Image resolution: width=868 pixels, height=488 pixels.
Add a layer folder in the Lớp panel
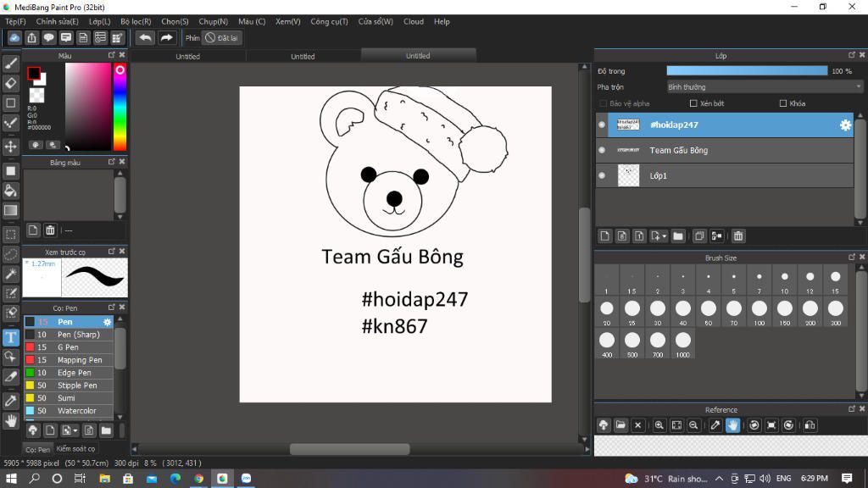678,236
